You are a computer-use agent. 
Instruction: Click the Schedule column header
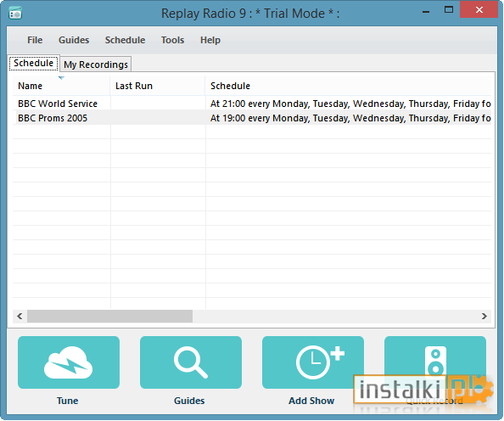coord(349,86)
